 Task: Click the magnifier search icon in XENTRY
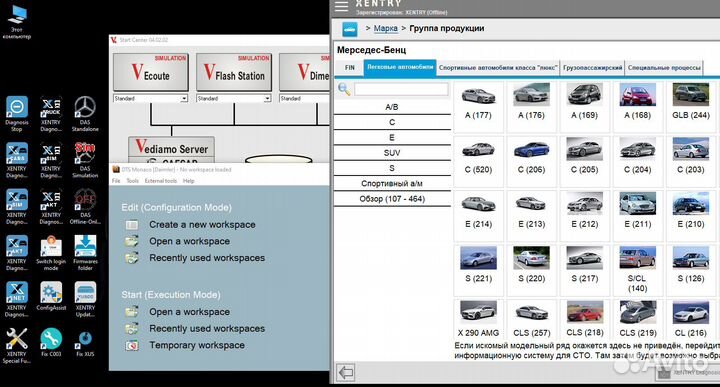(x=344, y=89)
